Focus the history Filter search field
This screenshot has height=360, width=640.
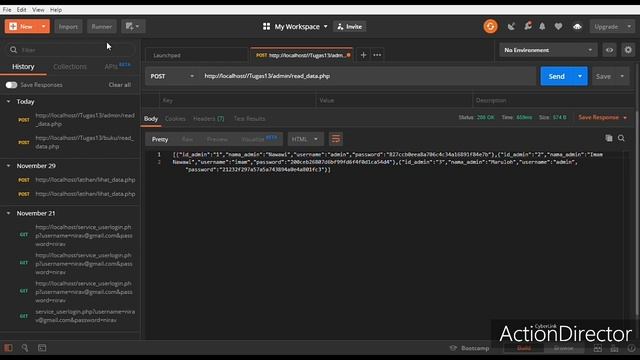70,50
